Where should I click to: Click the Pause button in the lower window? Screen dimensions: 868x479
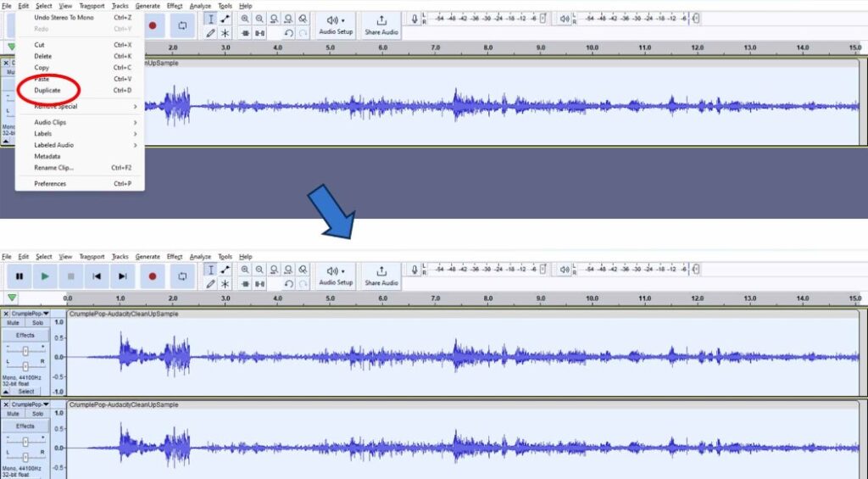pos(19,276)
